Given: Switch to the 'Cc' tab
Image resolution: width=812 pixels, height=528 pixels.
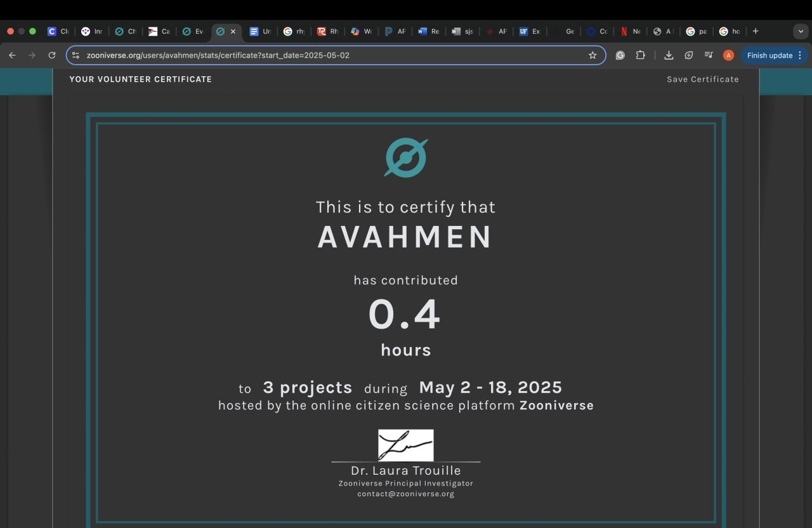Looking at the screenshot, I should pyautogui.click(x=596, y=31).
